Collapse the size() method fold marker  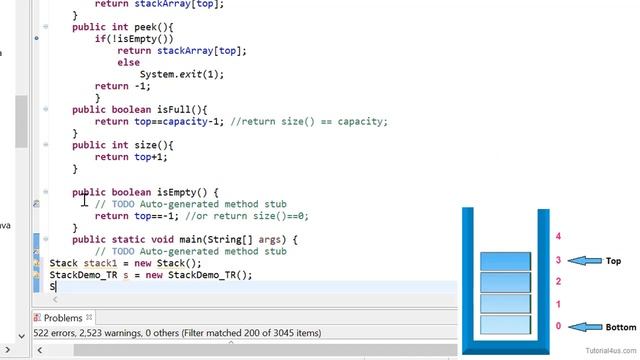pos(46,144)
